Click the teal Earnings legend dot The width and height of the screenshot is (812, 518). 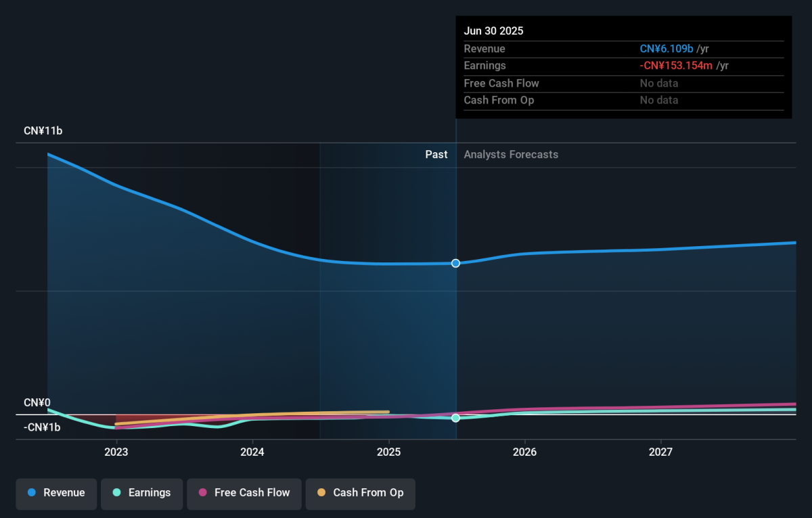(x=116, y=492)
